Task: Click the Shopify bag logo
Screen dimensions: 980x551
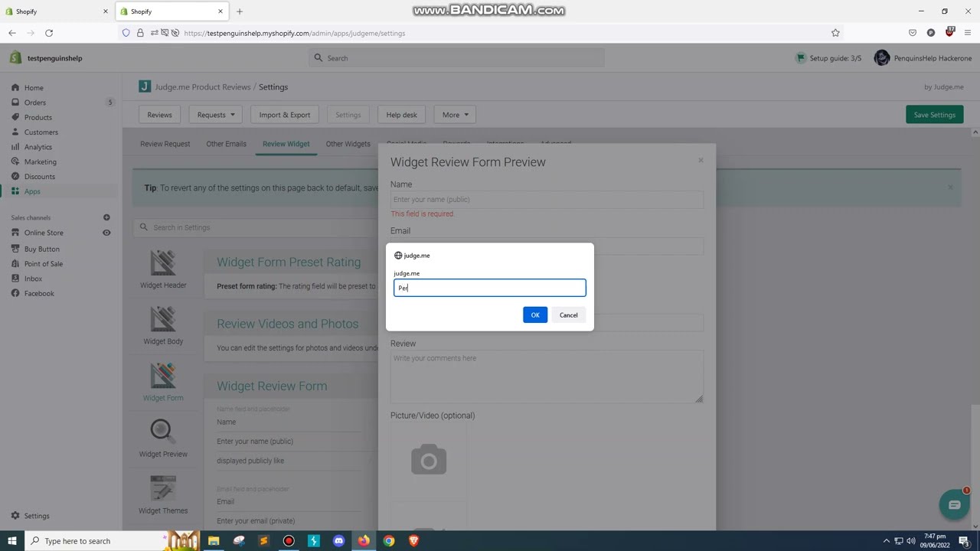Action: (x=15, y=57)
